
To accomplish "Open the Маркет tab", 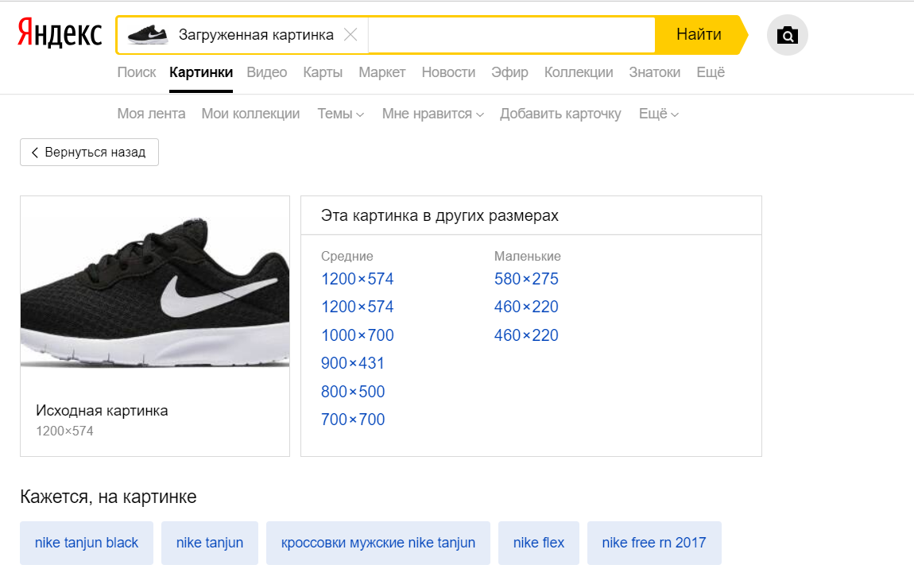I will [381, 72].
